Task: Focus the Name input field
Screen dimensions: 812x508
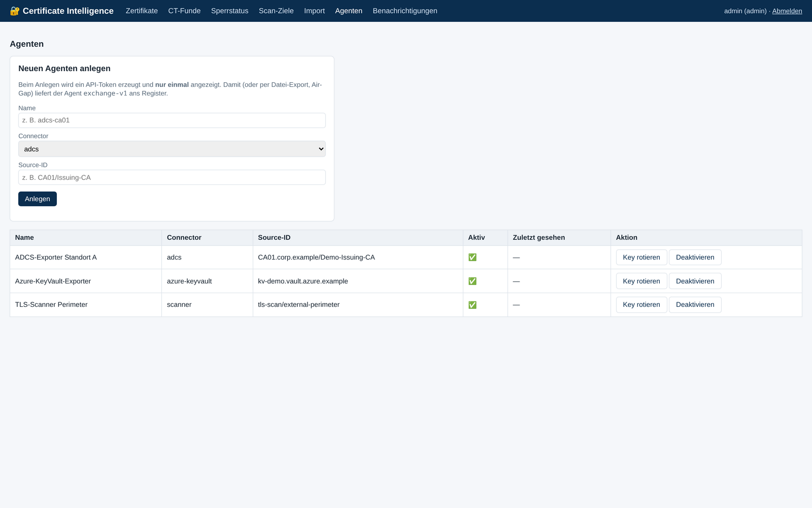Action: [x=172, y=120]
